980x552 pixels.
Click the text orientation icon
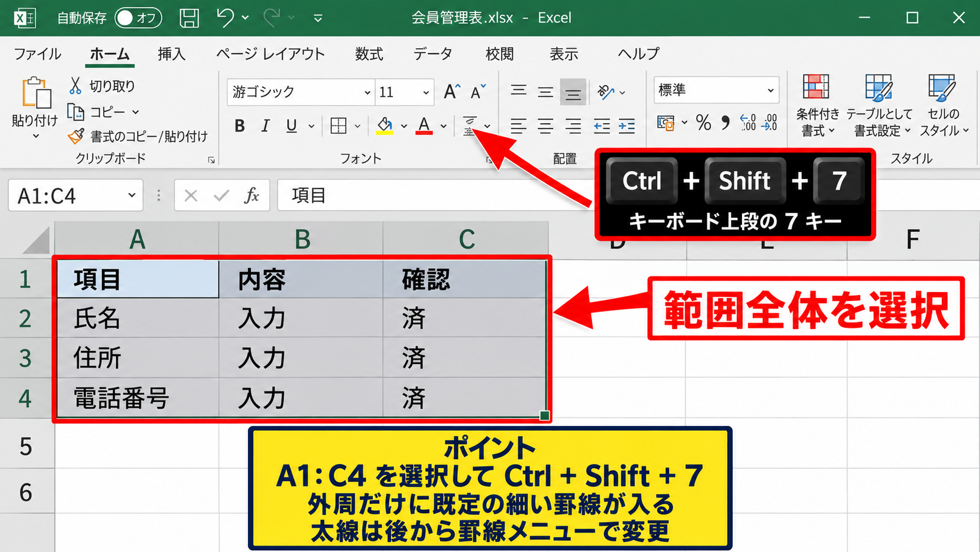[605, 92]
